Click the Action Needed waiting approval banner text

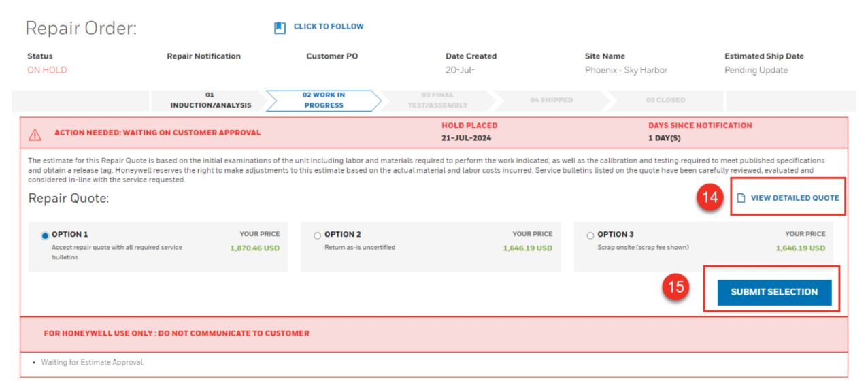point(158,133)
